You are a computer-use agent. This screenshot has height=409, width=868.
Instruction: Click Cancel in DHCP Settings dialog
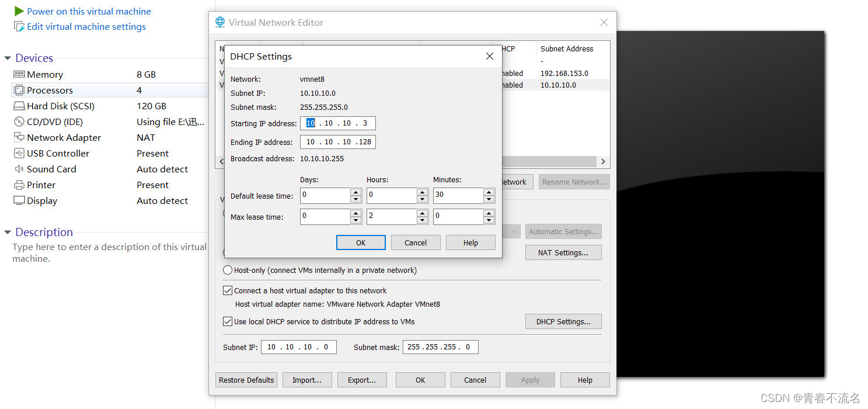pyautogui.click(x=416, y=242)
